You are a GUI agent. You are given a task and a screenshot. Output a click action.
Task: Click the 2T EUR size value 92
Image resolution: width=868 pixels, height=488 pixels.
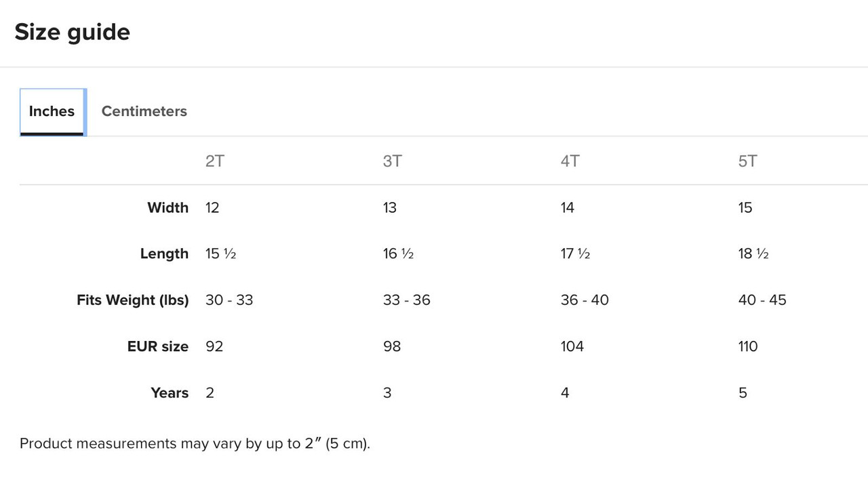[x=214, y=346]
